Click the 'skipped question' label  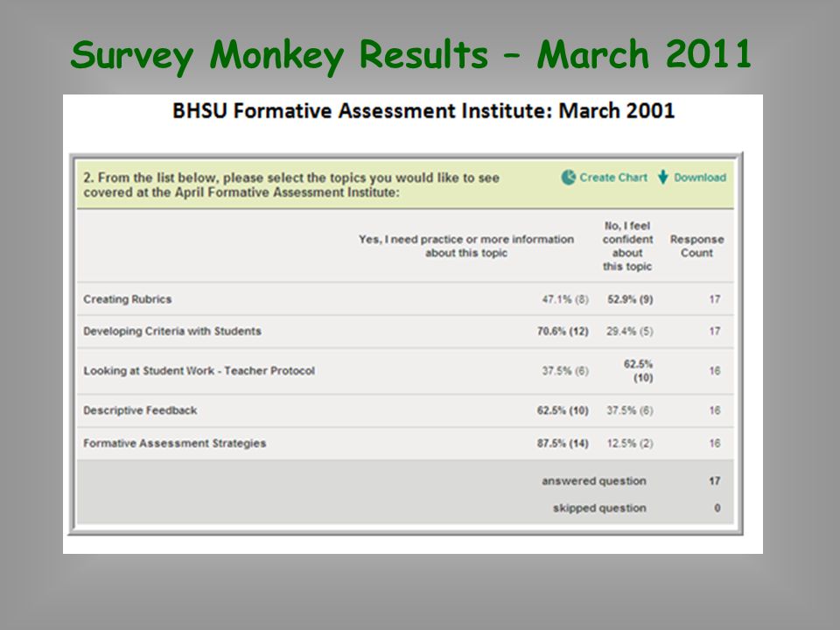click(599, 507)
